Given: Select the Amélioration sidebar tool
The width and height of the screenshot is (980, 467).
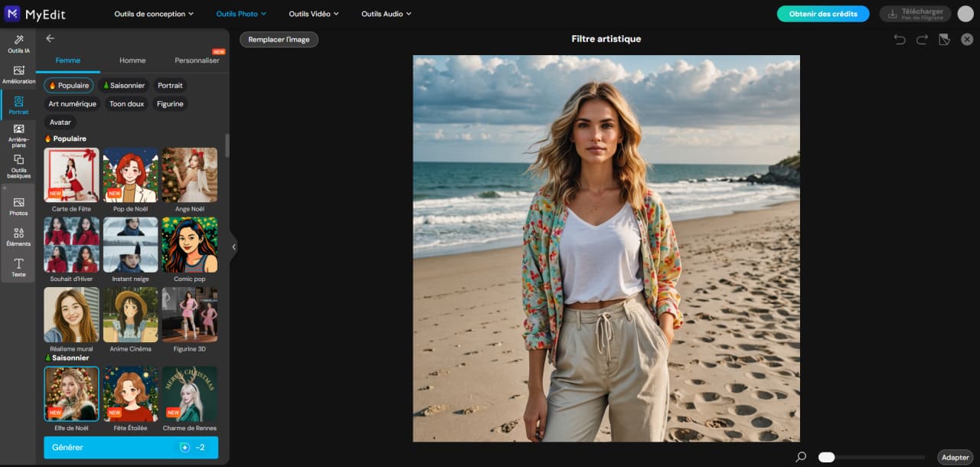Looking at the screenshot, I should (x=18, y=75).
